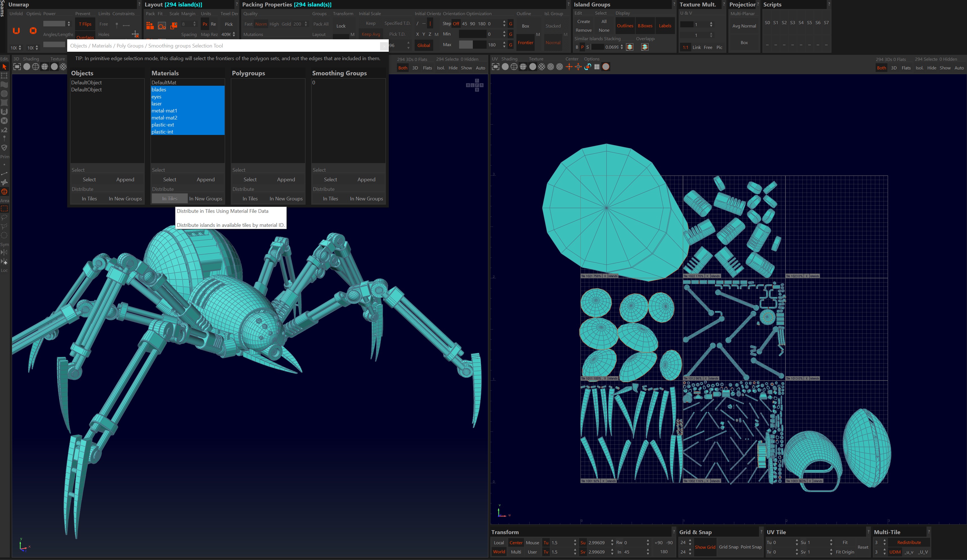This screenshot has height=560, width=967.
Task: Select Hide in UV viewport display tabs
Action: click(x=932, y=68)
